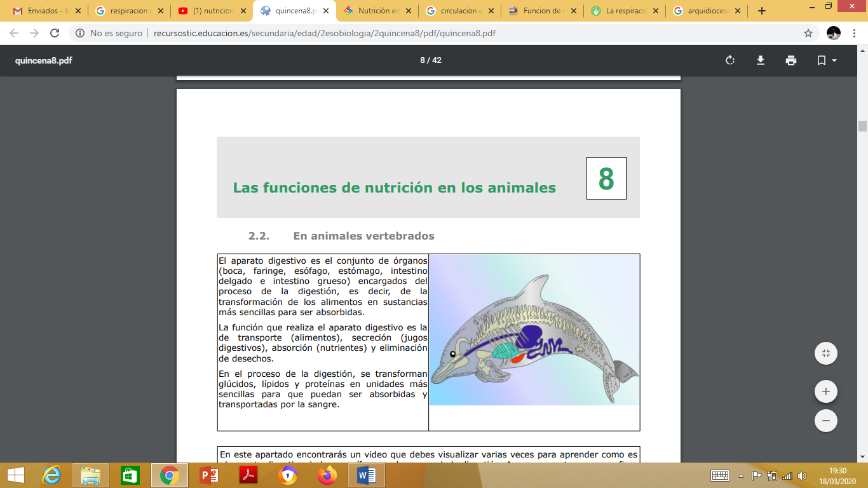
Task: Show hidden system tray icons
Action: pos(741,475)
